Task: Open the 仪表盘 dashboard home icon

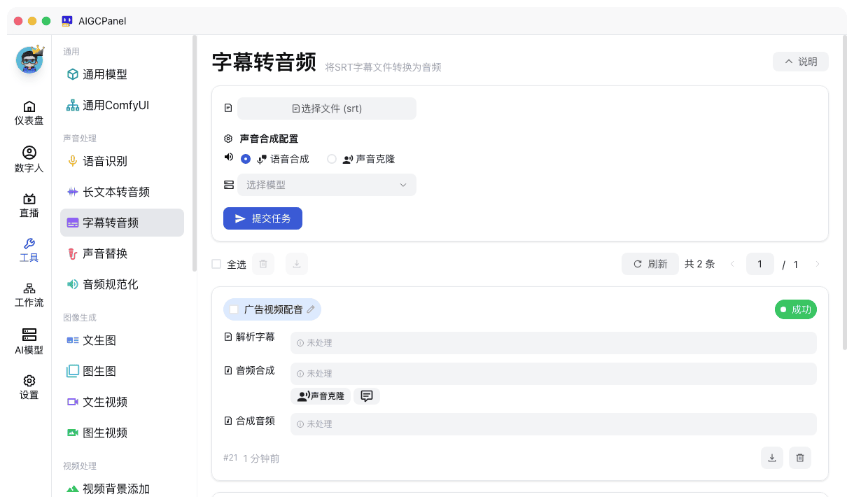Action: coord(29,112)
